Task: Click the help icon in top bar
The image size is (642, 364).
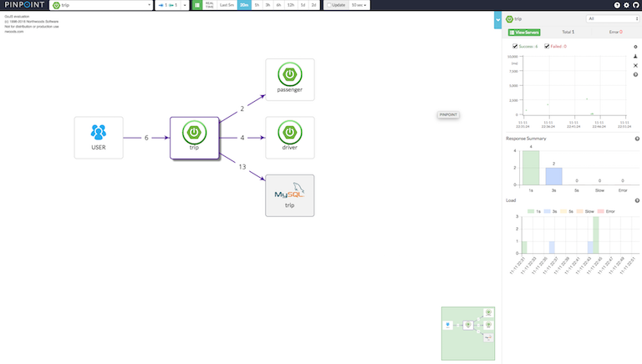Action: 617,5
